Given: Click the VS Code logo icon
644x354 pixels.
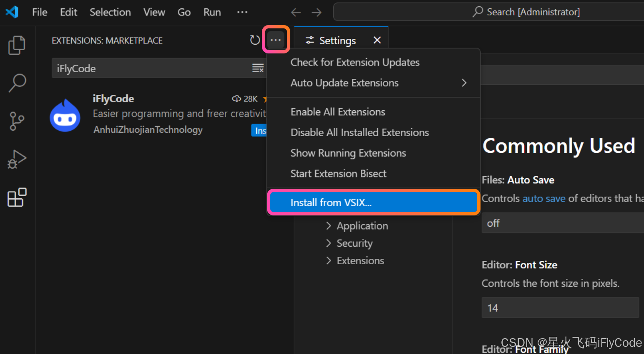Looking at the screenshot, I should [12, 12].
